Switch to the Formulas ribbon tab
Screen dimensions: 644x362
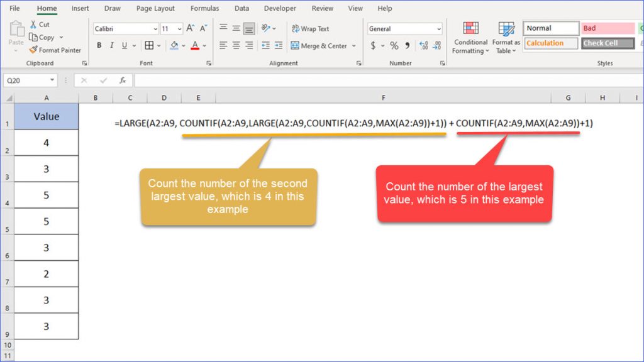(204, 8)
